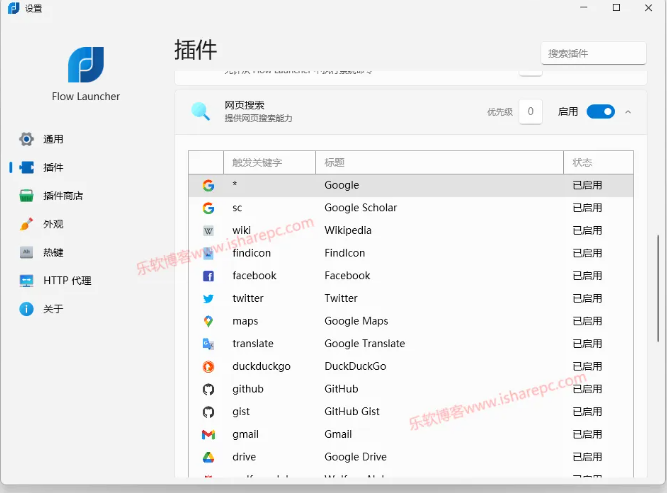Collapse the 网页搜索 plugin panel chevron
Viewport: 667px width, 498px height.
(628, 112)
